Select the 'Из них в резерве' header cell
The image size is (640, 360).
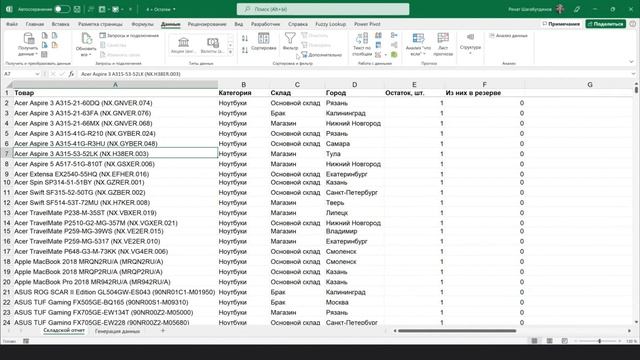(484, 93)
